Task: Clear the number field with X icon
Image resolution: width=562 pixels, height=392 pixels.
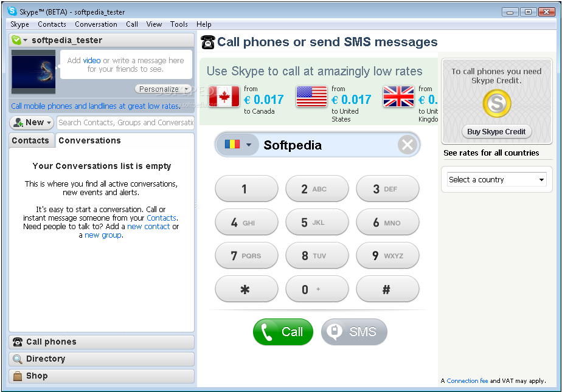Action: pyautogui.click(x=407, y=145)
